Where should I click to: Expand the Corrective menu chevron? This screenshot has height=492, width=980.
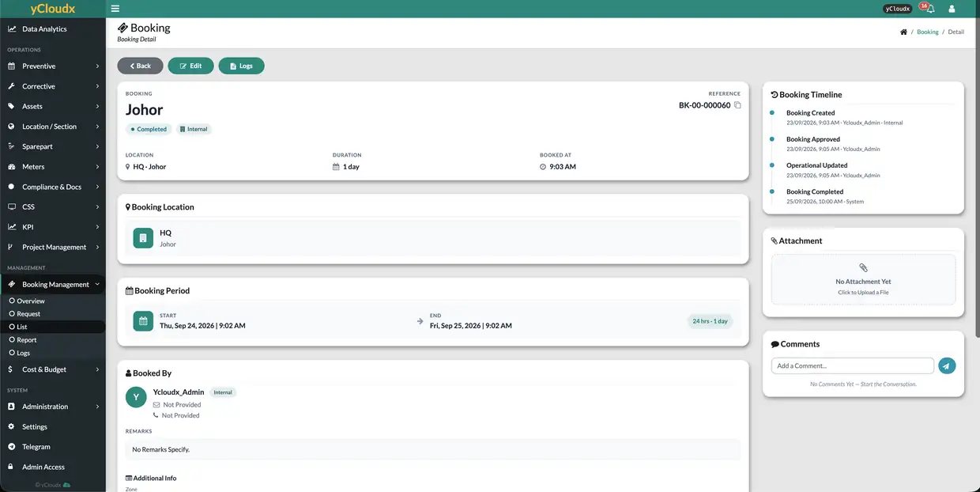click(x=97, y=86)
